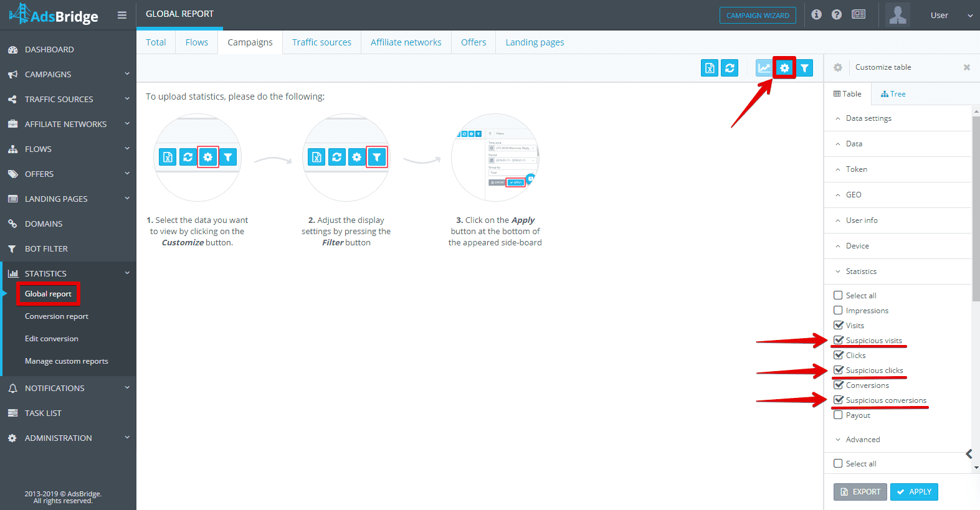Collapse the Advanced section
980x510 pixels.
click(x=897, y=440)
